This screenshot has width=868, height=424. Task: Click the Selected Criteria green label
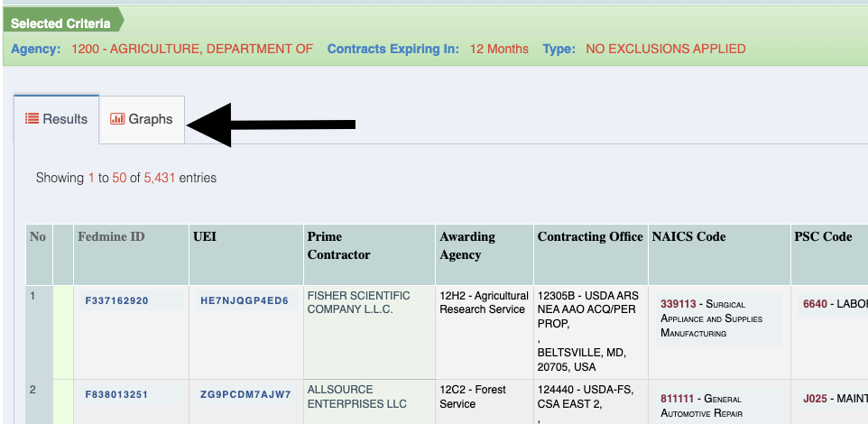(x=60, y=23)
